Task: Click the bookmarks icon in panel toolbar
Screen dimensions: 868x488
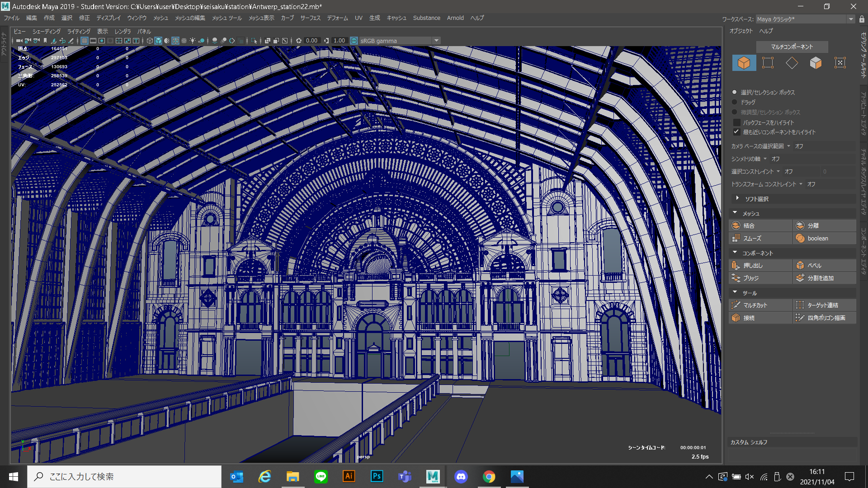Action: pyautogui.click(x=45, y=41)
